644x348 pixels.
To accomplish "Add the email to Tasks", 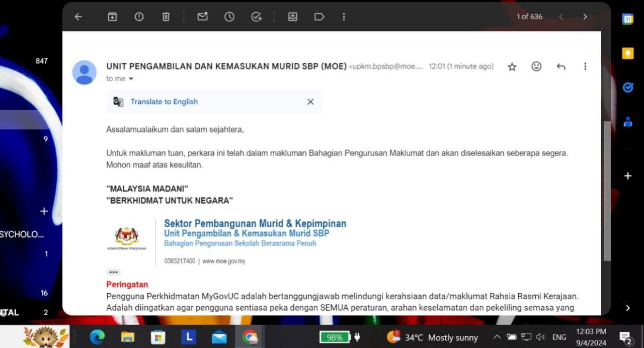I will point(257,17).
